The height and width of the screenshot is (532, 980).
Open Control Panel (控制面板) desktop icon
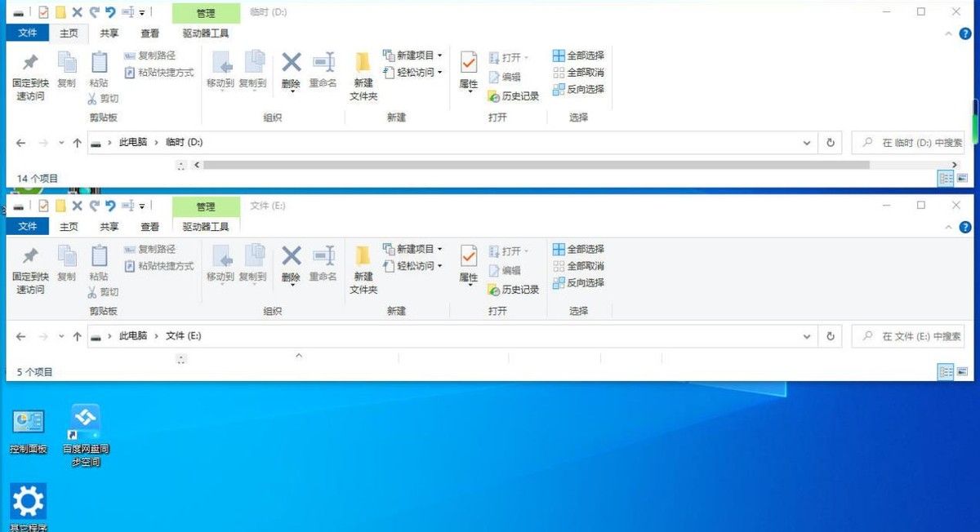[x=29, y=432]
